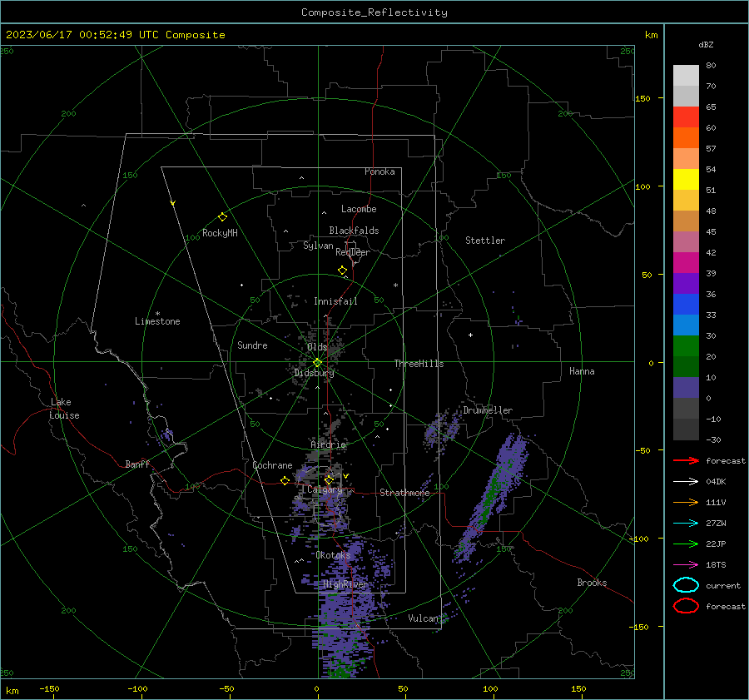Screen dimensions: 749x700
Task: Click the Hanna label on map
Action: [582, 371]
